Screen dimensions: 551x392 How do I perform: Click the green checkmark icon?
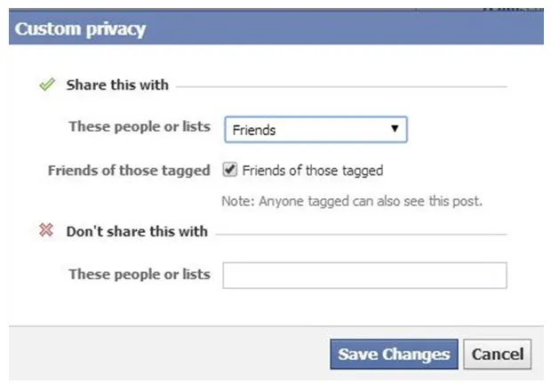point(47,85)
